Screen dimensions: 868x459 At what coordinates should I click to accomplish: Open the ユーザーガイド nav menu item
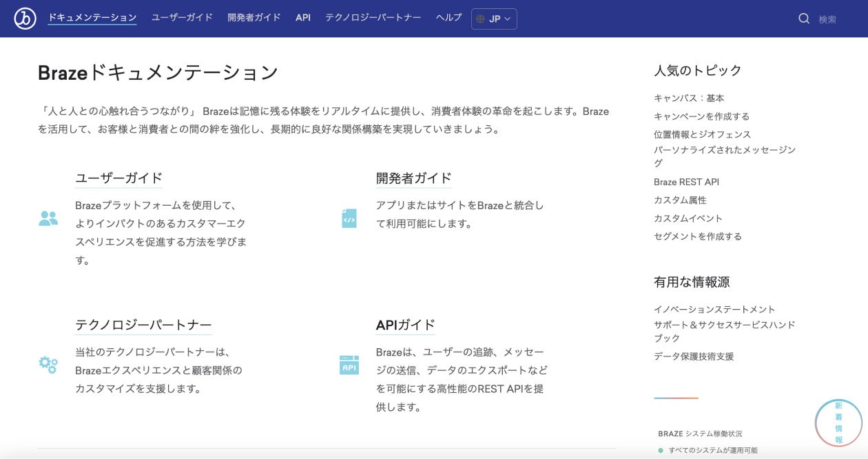coord(182,18)
